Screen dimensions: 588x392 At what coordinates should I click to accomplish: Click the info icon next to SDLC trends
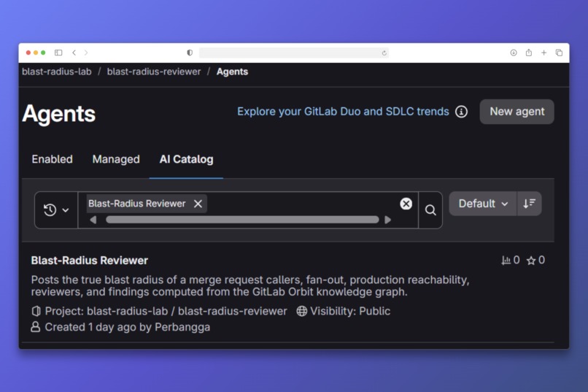(x=461, y=112)
